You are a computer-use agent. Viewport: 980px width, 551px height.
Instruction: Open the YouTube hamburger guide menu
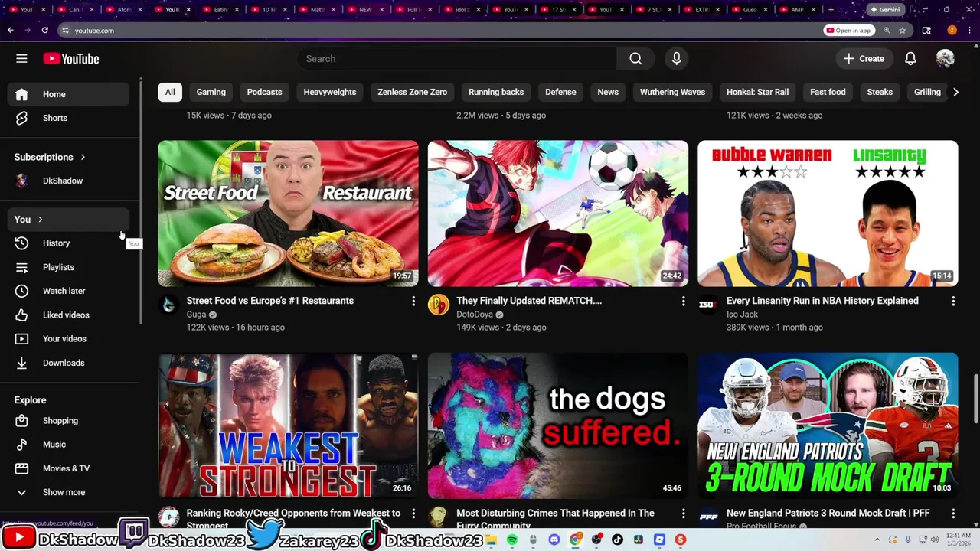coord(21,59)
